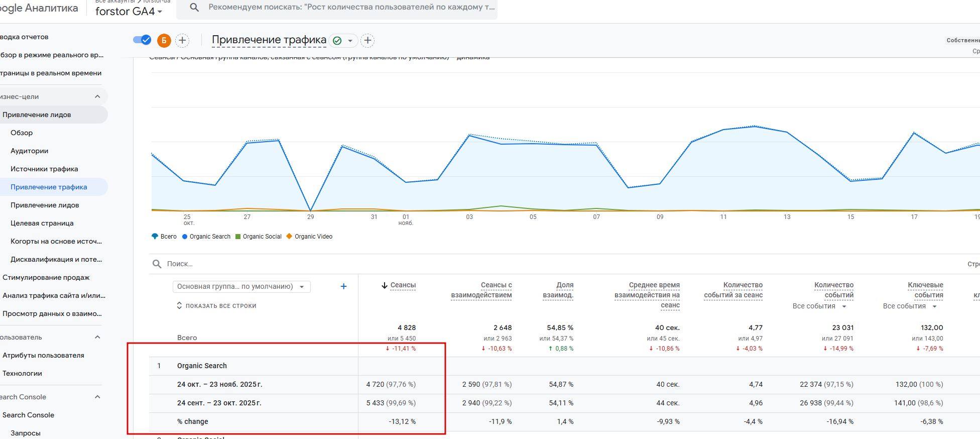This screenshot has height=439, width=980.
Task: Open Технологии in the sidebar
Action: (22, 373)
